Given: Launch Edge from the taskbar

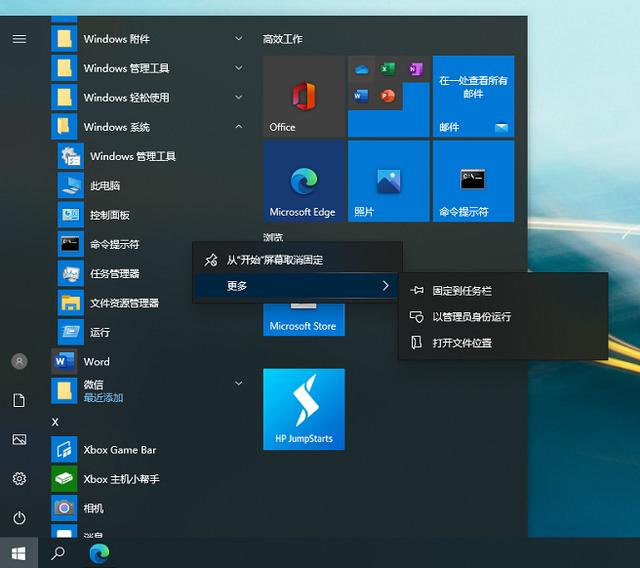Looking at the screenshot, I should coord(99,553).
